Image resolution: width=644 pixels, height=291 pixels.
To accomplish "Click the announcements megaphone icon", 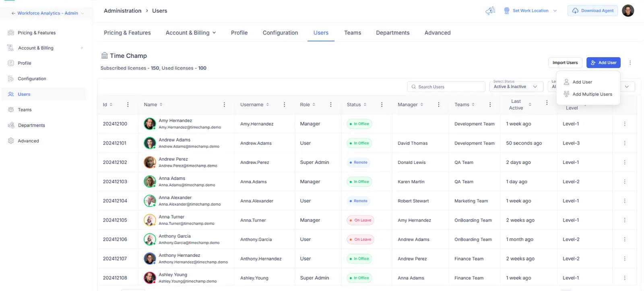I will (490, 11).
